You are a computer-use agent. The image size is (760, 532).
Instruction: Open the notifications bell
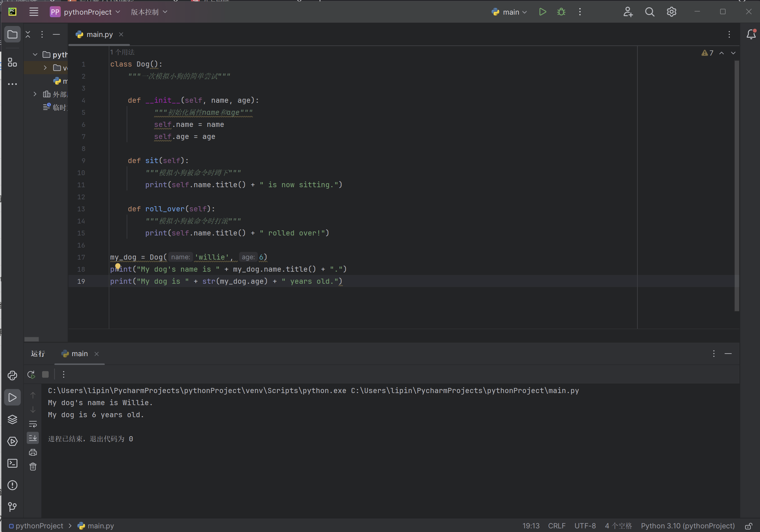pos(751,34)
